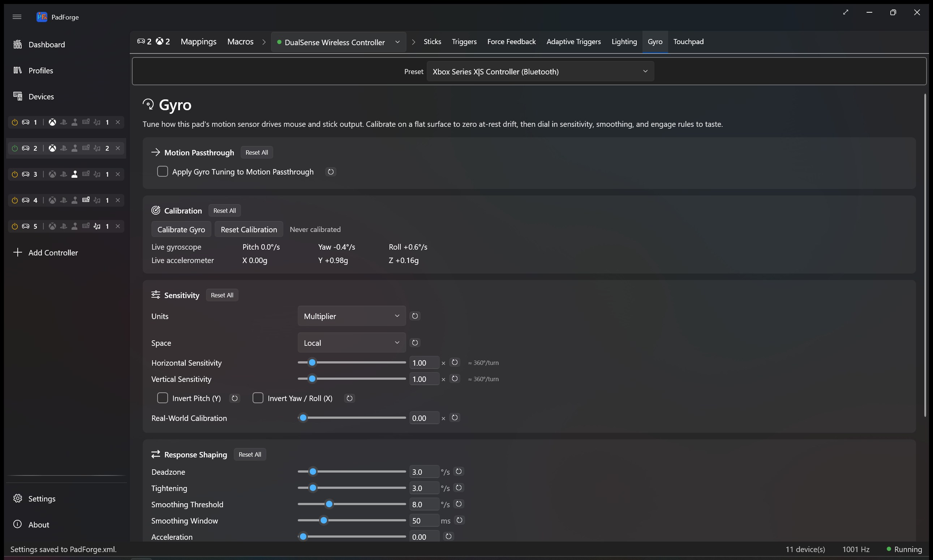Reset all Calibration settings
Image resolution: width=933 pixels, height=560 pixels.
pos(224,211)
